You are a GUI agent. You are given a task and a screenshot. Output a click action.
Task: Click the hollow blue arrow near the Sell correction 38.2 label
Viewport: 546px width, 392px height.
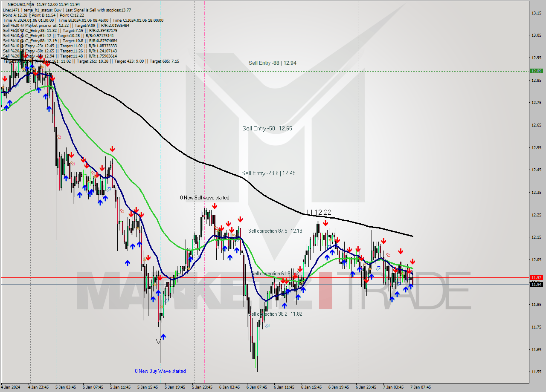pyautogui.click(x=267, y=326)
